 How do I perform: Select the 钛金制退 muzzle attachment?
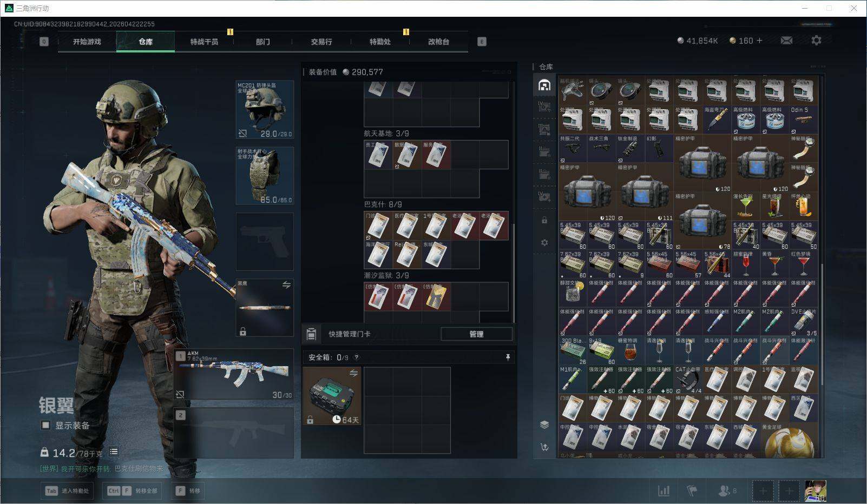pos(630,149)
